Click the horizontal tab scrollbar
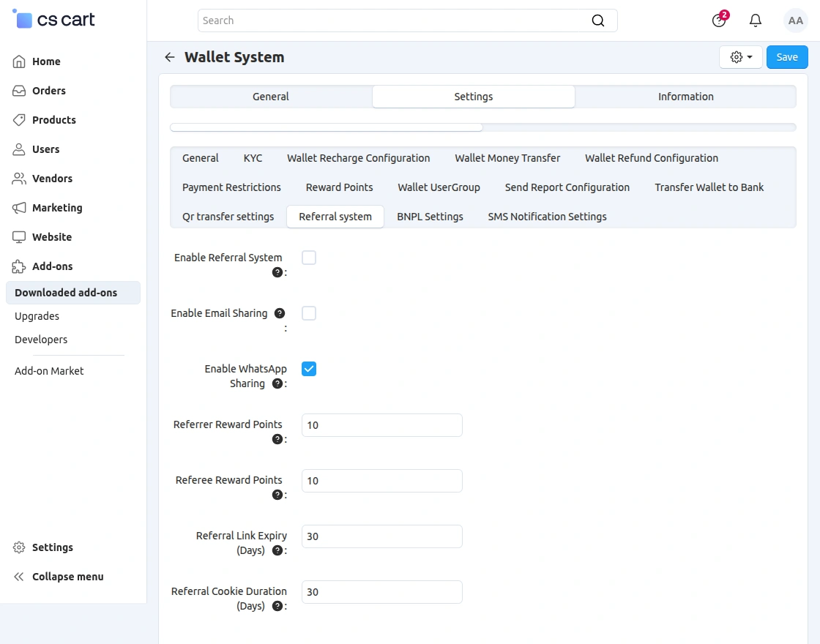 (327, 127)
